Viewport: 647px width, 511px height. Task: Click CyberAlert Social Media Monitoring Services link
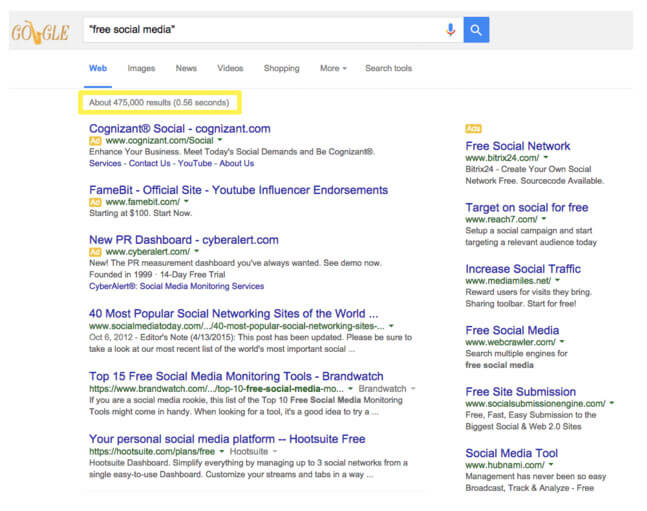[x=177, y=286]
